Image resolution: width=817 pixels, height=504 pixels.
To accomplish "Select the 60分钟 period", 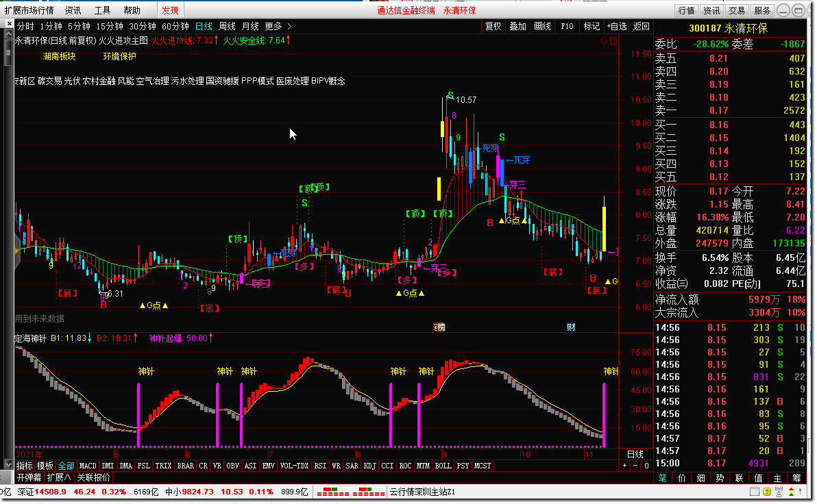I will click(x=175, y=26).
